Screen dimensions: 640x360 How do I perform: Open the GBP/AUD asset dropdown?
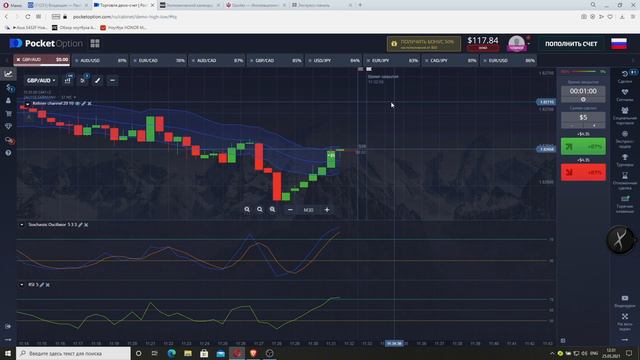41,80
